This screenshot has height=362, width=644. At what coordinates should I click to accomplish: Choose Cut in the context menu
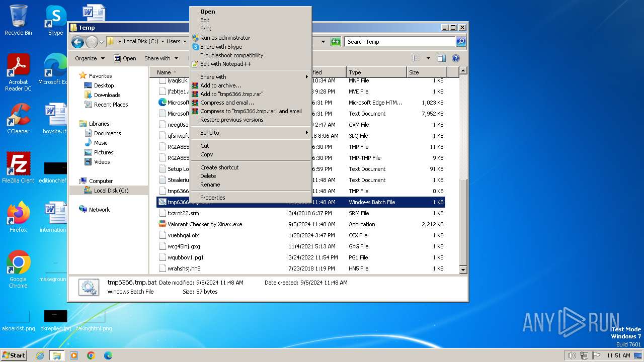[x=251, y=146]
